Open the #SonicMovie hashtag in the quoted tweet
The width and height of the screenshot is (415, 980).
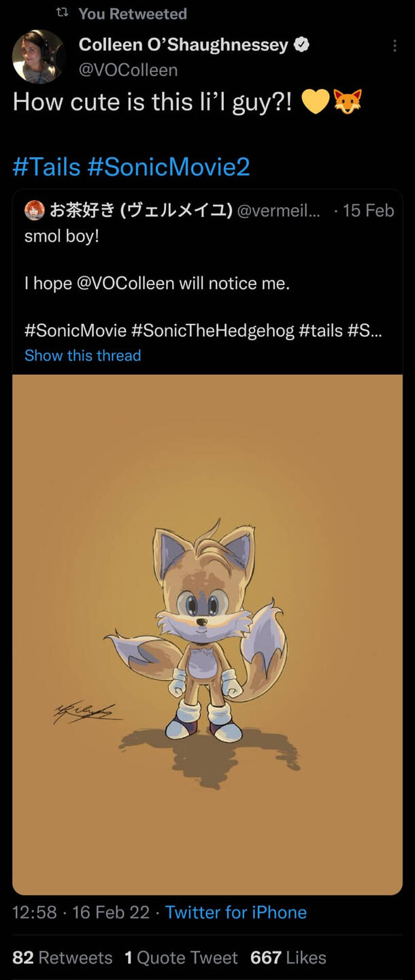click(76, 331)
